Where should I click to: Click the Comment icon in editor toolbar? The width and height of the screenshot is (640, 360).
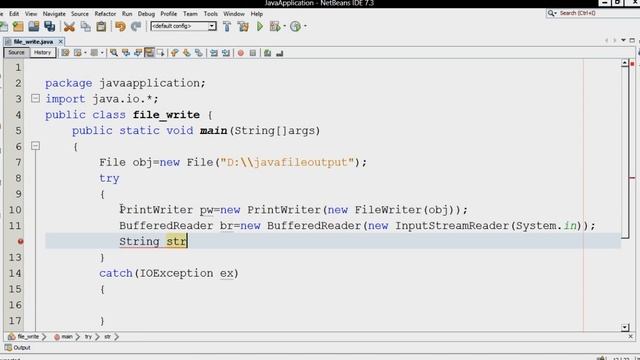click(x=268, y=53)
